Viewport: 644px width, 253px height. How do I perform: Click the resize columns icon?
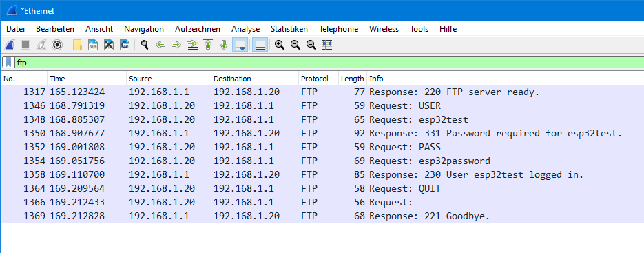(x=327, y=45)
